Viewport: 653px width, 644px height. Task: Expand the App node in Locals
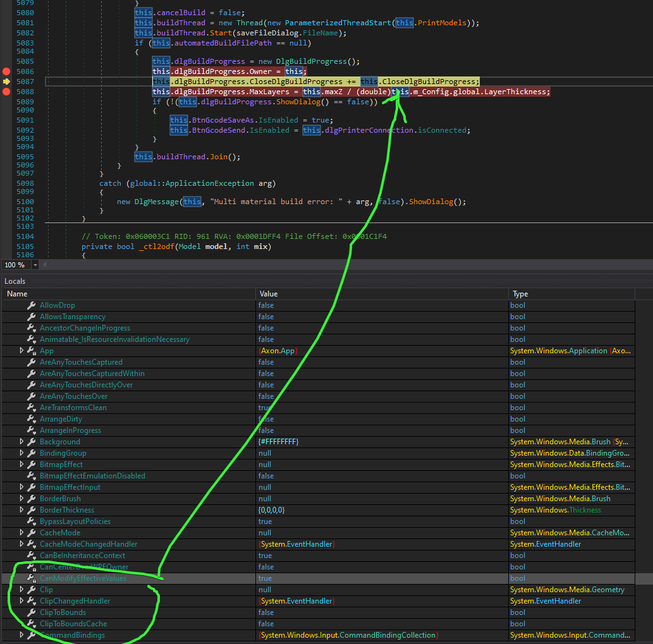[21, 351]
